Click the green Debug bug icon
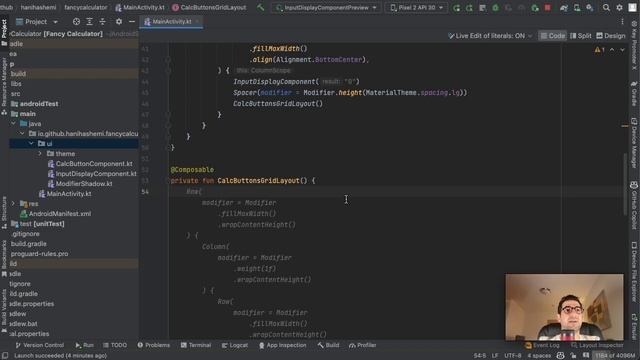The height and width of the screenshot is (360, 640). coord(495,7)
